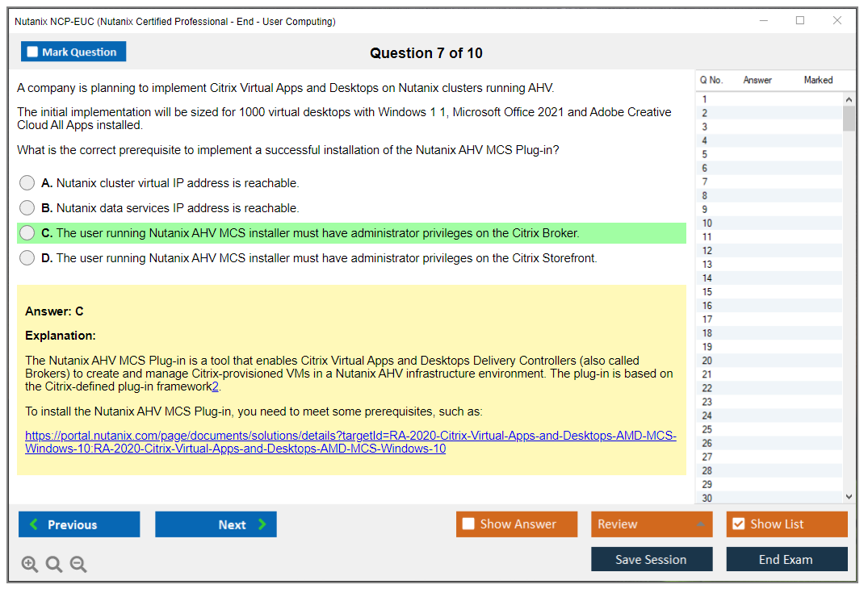Select option D Citrix Storefront answer
868x593 pixels.
coord(27,258)
